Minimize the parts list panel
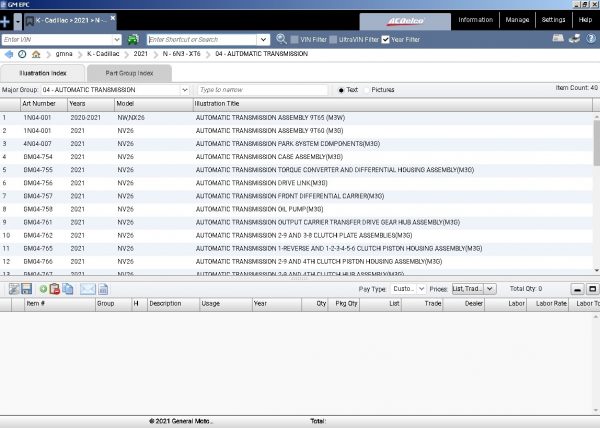 tap(577, 289)
